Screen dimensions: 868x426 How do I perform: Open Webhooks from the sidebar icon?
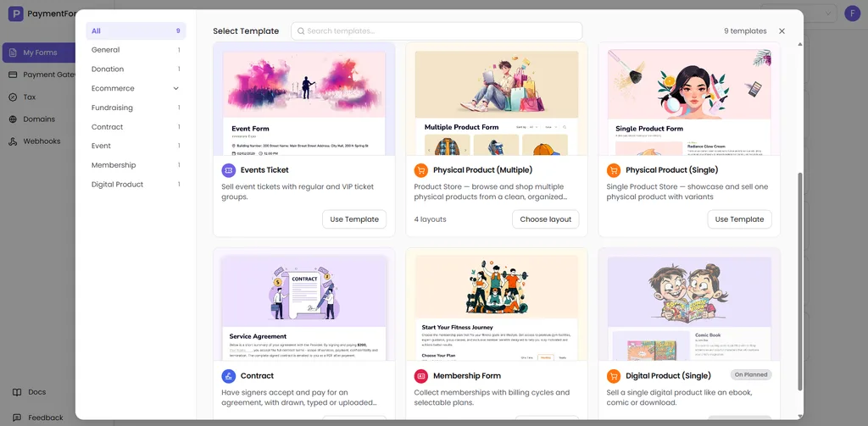(13, 141)
